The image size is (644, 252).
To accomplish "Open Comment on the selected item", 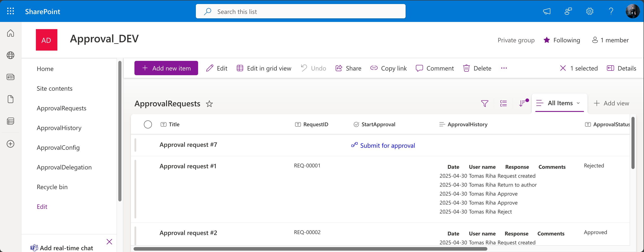I will tap(434, 68).
